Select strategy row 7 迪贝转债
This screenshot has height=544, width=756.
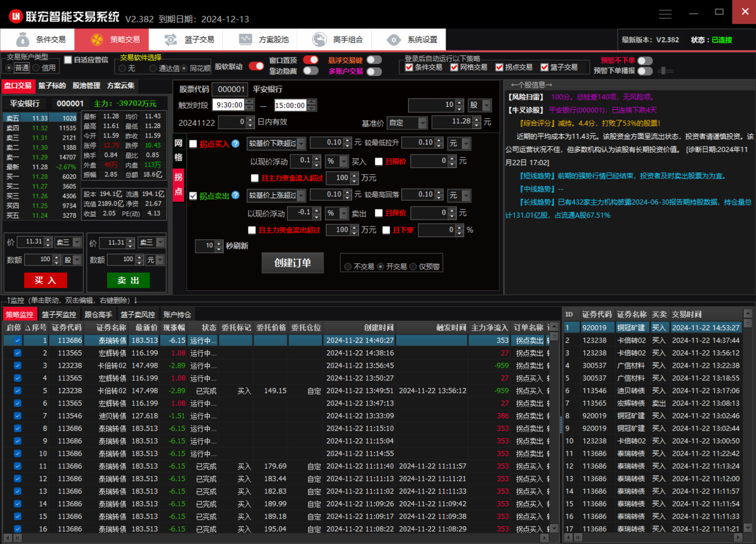coord(276,416)
